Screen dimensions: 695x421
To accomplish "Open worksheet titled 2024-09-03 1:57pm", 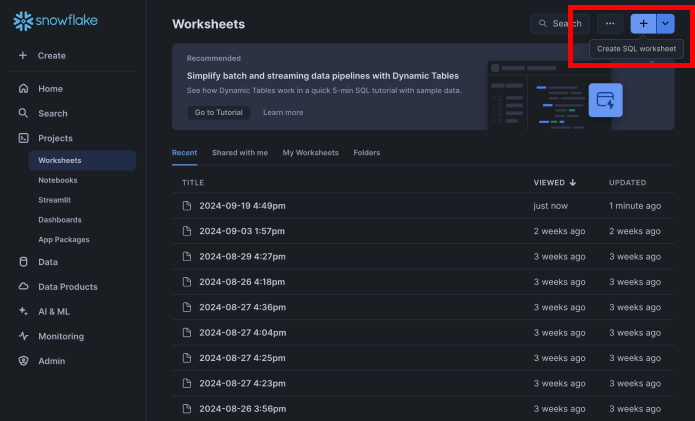I will coord(242,231).
